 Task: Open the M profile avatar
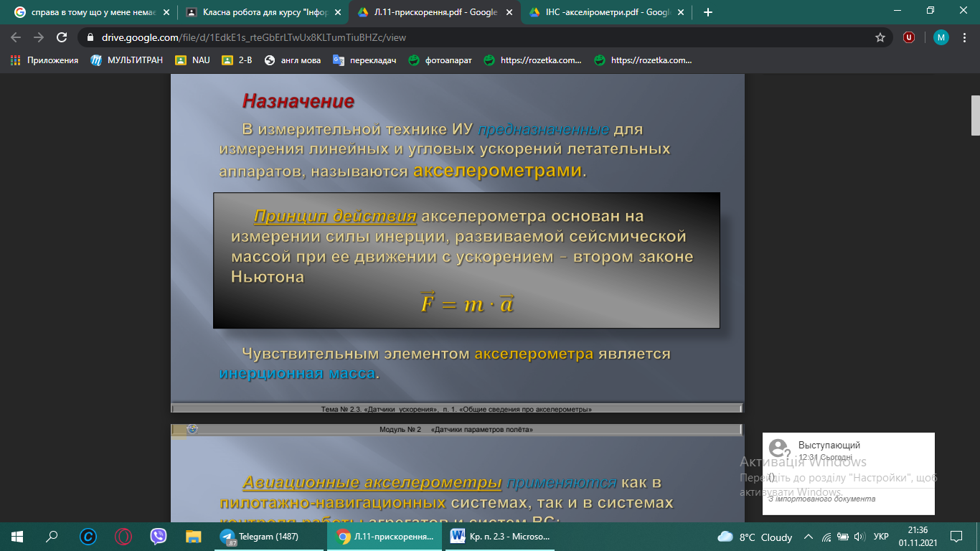click(941, 37)
